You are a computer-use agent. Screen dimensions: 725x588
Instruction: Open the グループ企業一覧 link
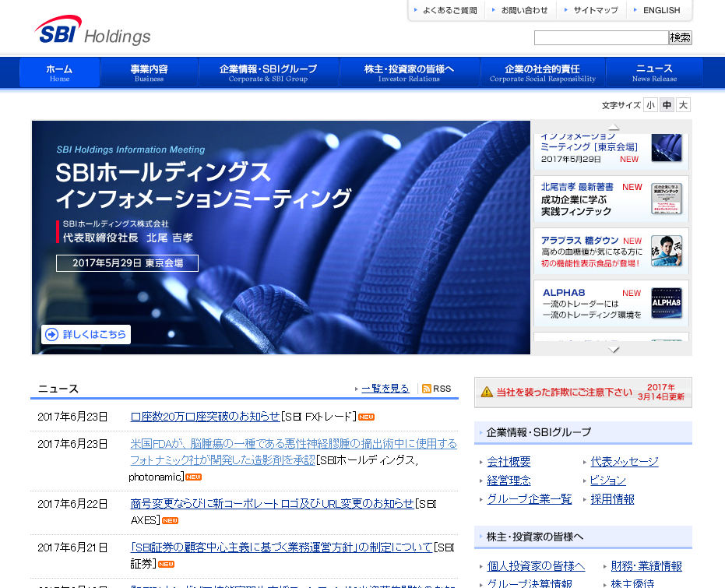click(x=530, y=499)
